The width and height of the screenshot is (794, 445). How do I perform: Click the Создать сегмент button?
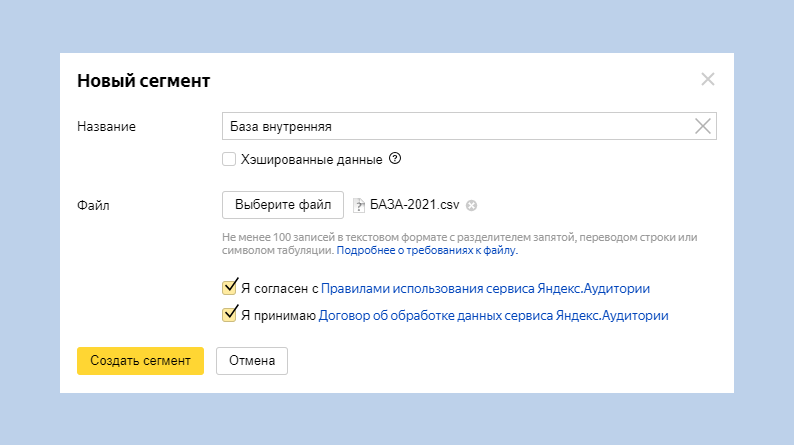pyautogui.click(x=140, y=360)
